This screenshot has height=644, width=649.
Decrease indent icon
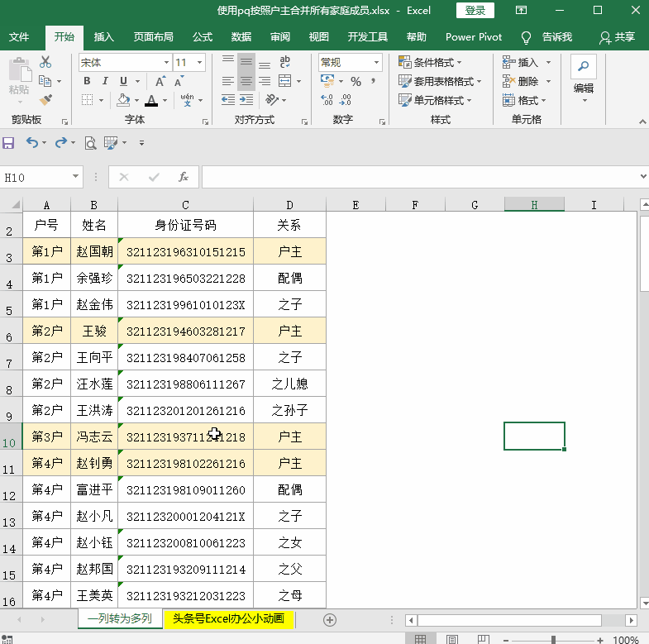(x=228, y=100)
